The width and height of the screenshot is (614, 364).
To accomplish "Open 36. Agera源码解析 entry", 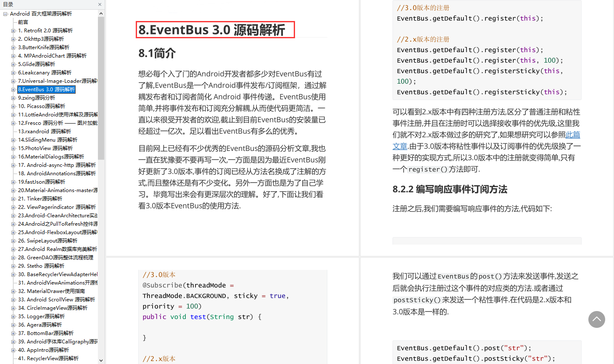I will click(x=40, y=325).
